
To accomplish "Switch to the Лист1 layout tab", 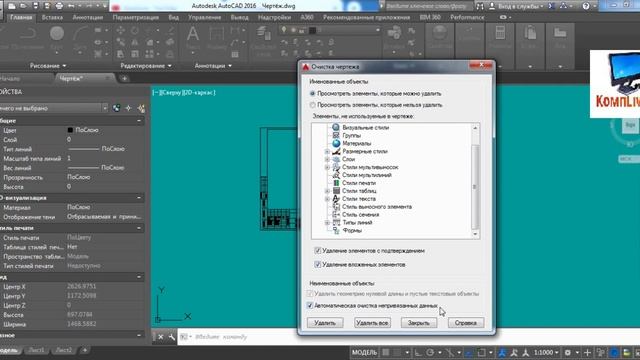I will coord(37,350).
